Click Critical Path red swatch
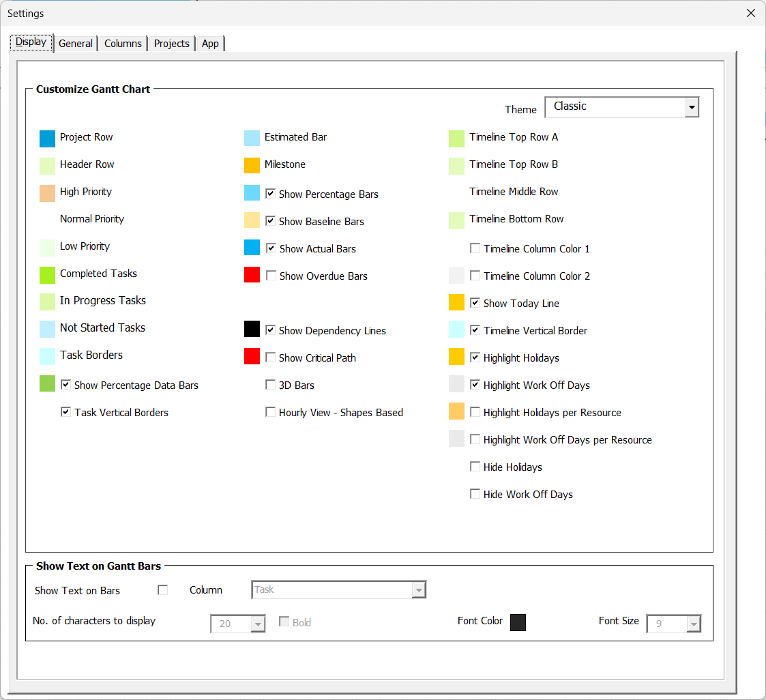The height and width of the screenshot is (700, 766). pos(252,356)
